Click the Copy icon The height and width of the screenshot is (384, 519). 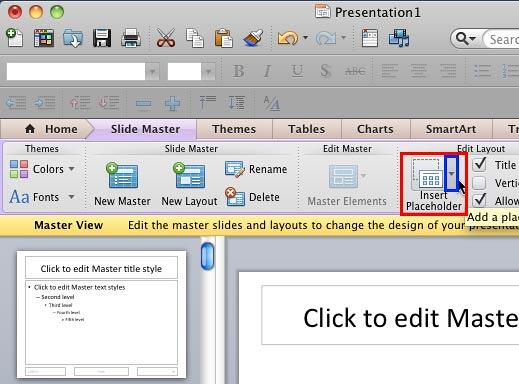[195, 38]
